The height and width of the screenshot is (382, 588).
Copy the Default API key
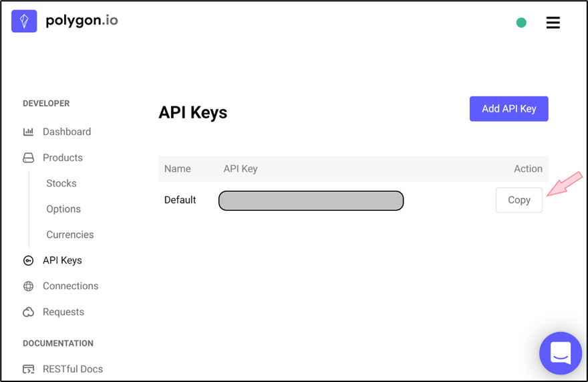point(519,200)
